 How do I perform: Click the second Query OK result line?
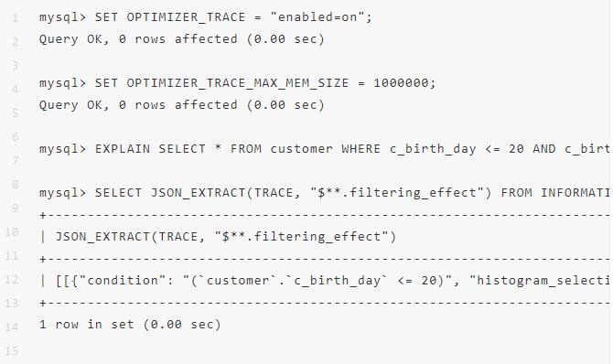(x=182, y=105)
